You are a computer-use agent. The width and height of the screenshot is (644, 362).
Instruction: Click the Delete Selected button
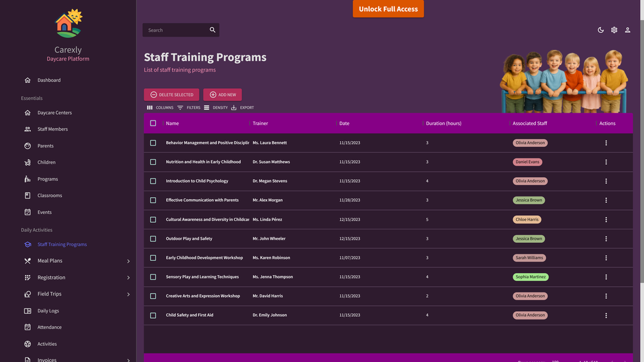click(x=171, y=95)
